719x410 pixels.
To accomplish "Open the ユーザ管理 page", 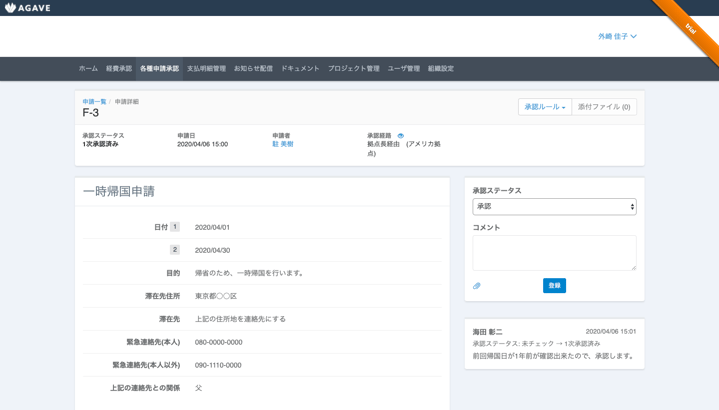I will tap(404, 69).
